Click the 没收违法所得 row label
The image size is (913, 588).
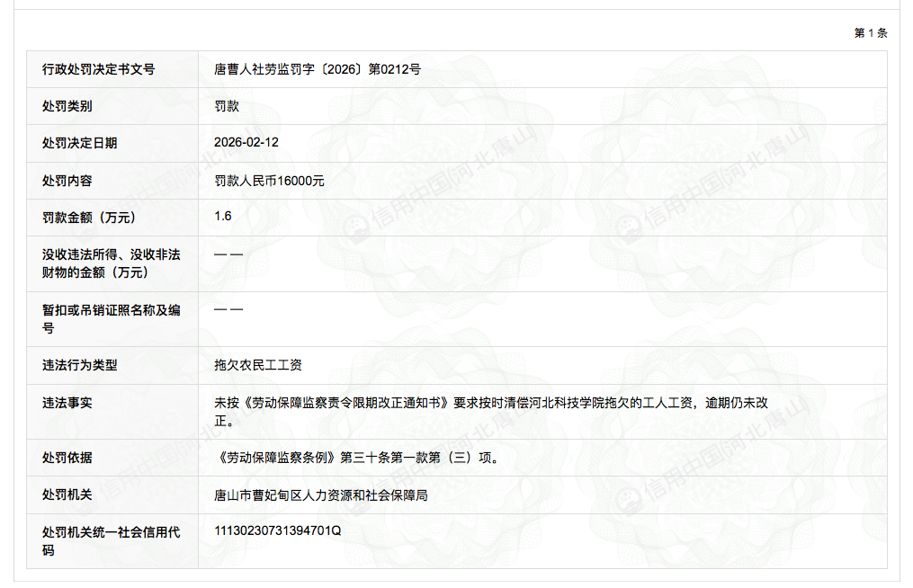click(x=110, y=263)
